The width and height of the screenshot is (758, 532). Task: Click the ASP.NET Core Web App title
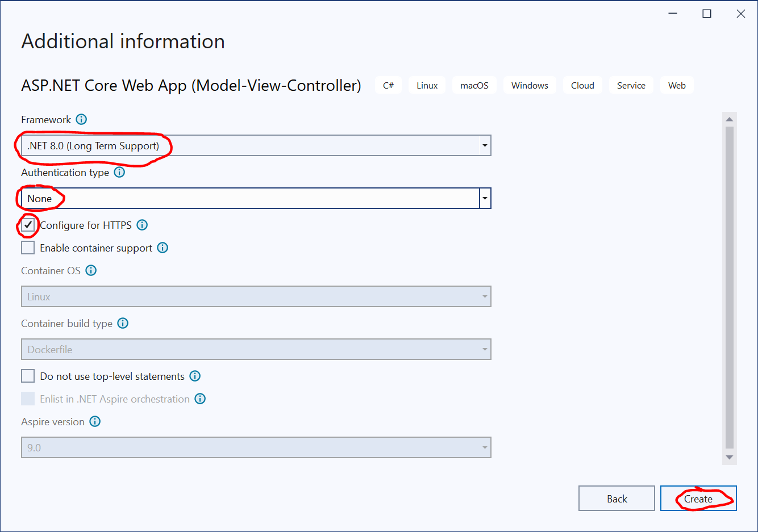click(191, 85)
